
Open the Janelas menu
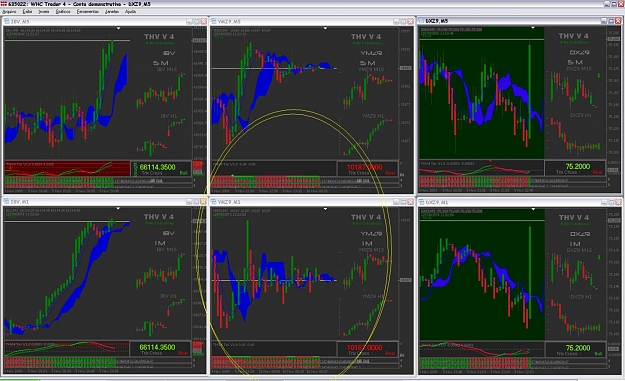tap(112, 12)
